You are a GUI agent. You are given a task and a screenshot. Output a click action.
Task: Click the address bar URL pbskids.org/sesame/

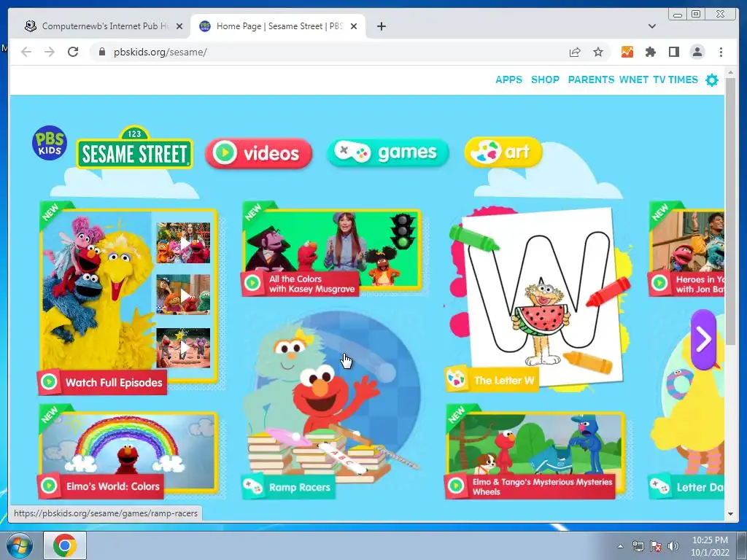(160, 52)
